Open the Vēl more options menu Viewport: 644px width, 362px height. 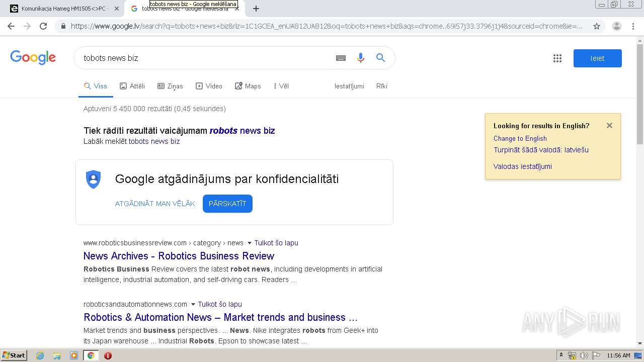[281, 86]
